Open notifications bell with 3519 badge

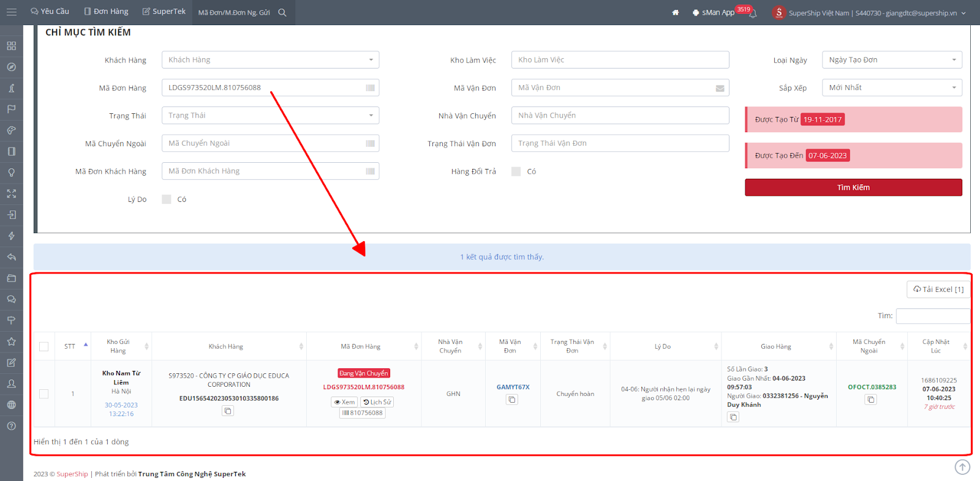753,13
